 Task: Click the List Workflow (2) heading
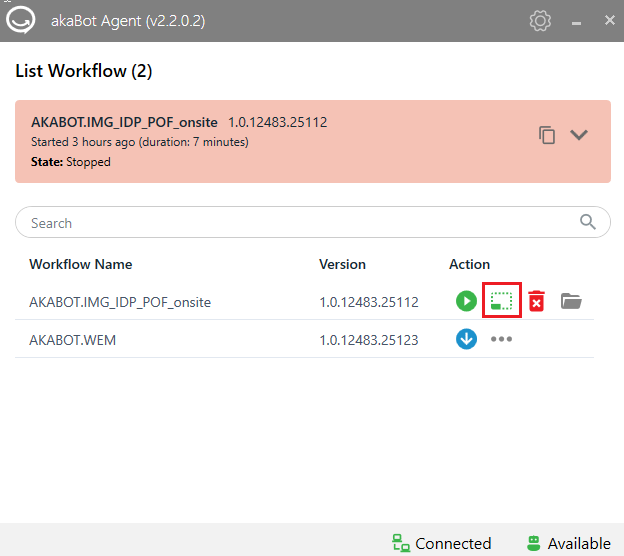click(x=84, y=71)
